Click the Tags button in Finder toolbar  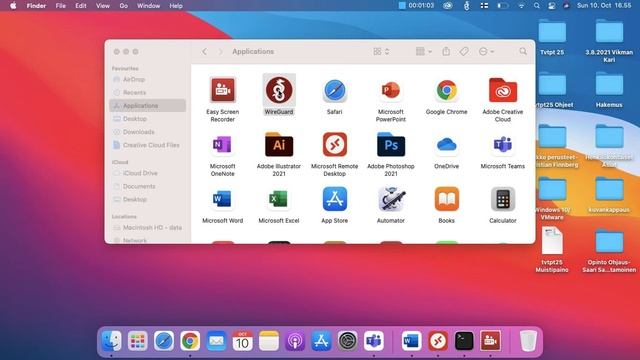coord(464,51)
